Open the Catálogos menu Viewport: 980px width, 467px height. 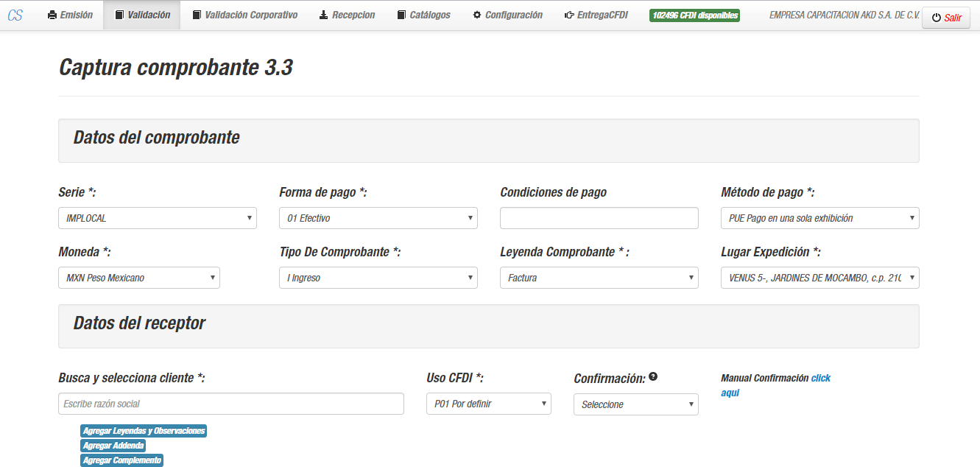point(423,15)
